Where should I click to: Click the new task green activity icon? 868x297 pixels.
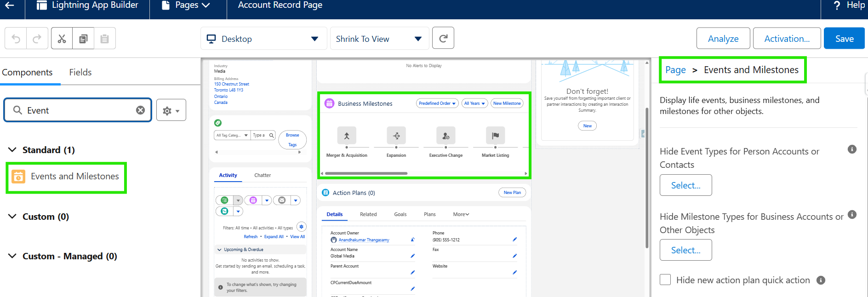[224, 200]
